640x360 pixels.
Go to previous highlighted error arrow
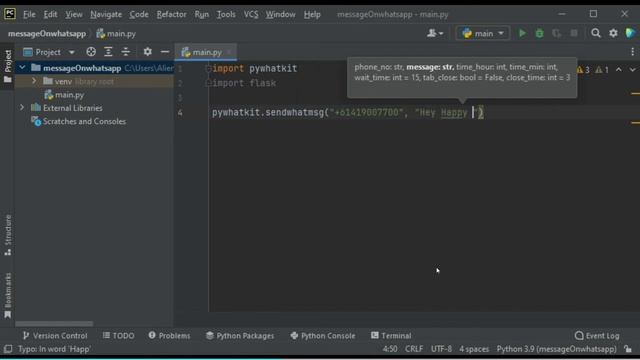pyautogui.click(x=619, y=70)
